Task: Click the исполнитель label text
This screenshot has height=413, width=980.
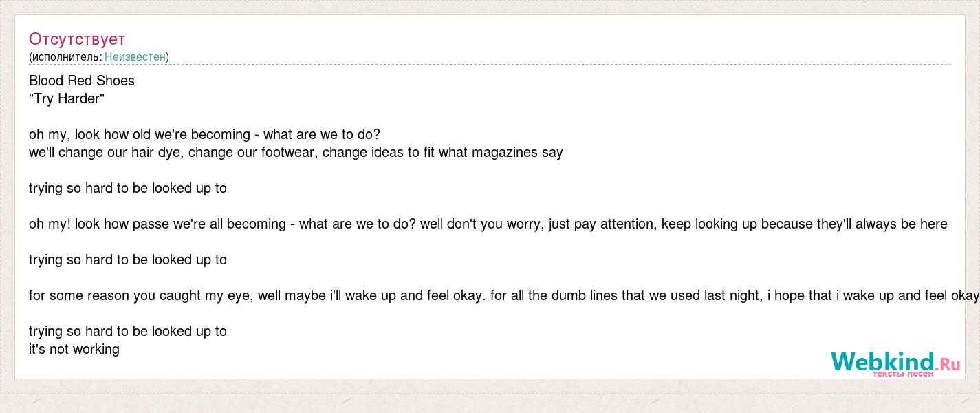Action: coord(67,56)
